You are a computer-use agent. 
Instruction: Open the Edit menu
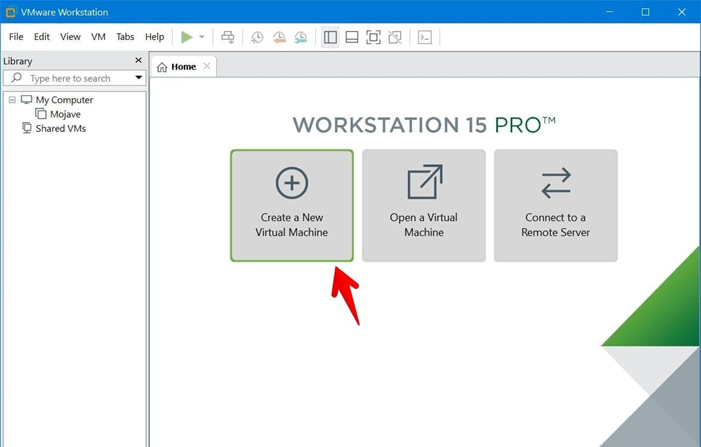pos(42,37)
